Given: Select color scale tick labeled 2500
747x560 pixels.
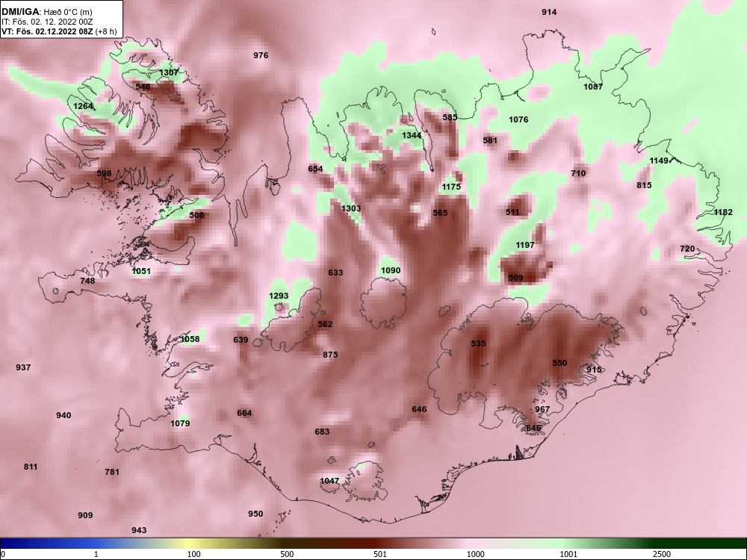Looking at the screenshot, I should tap(662, 554).
